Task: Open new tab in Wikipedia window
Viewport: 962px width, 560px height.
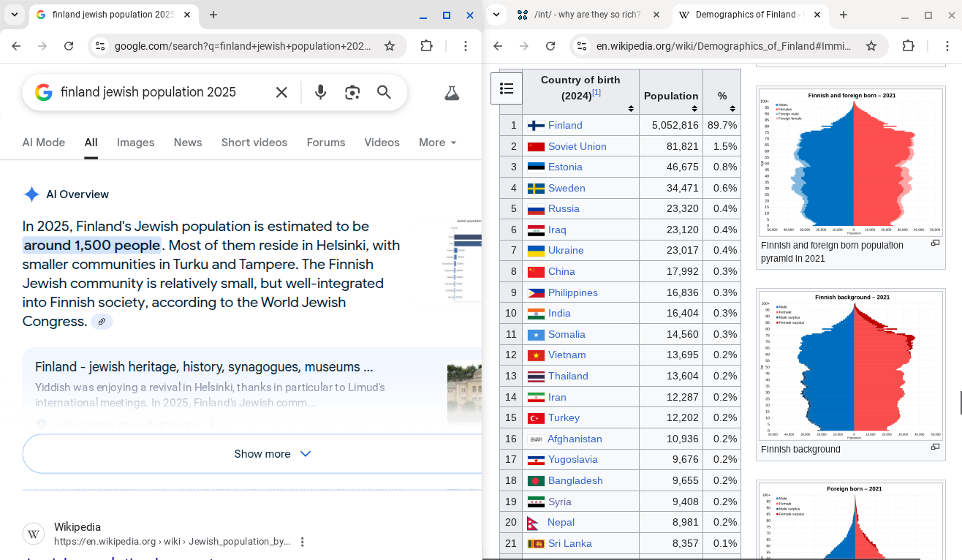Action: point(843,15)
